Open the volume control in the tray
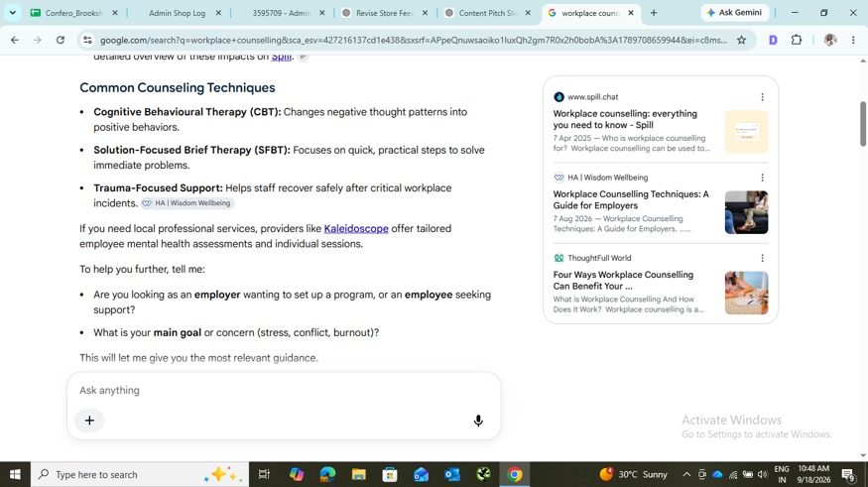Screen dimensions: 868x487 (764, 474)
